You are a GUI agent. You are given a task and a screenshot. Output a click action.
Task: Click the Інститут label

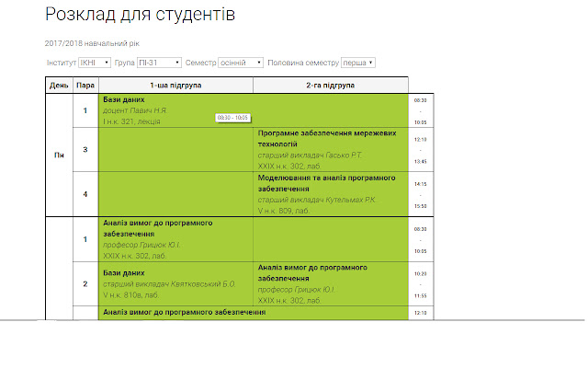pos(62,63)
